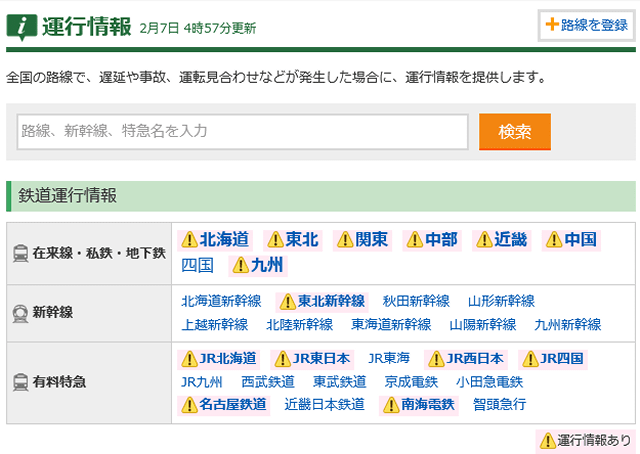Viewport: 640px width, 454px height.
Task: Open 東北 region train status
Action: click(302, 240)
